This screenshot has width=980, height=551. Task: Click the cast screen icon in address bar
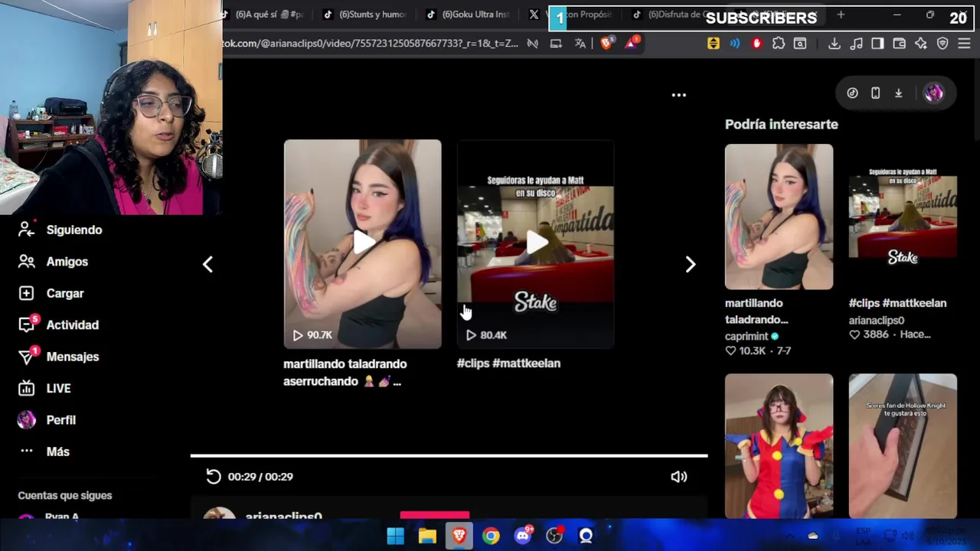(556, 44)
